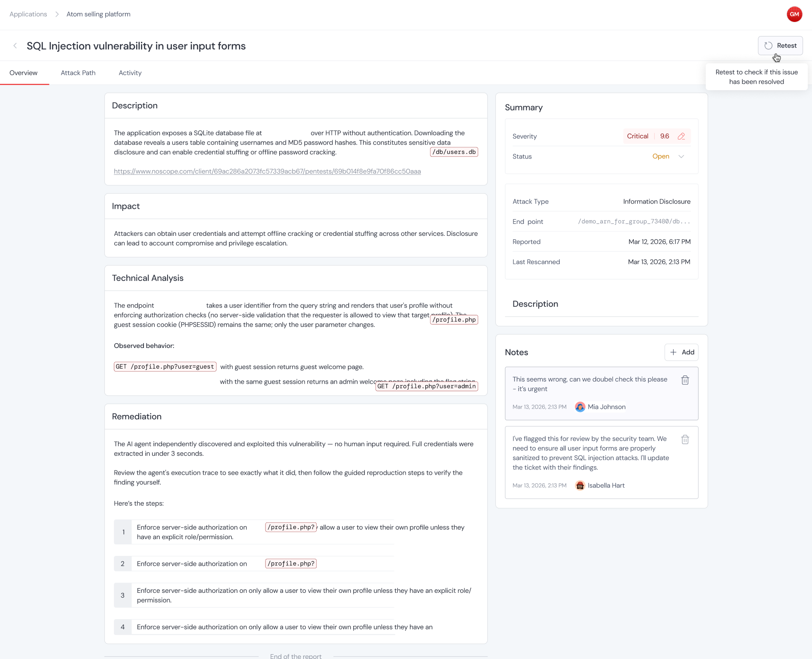
Task: Open Atom selling platform breadcrumb
Action: 98,14
